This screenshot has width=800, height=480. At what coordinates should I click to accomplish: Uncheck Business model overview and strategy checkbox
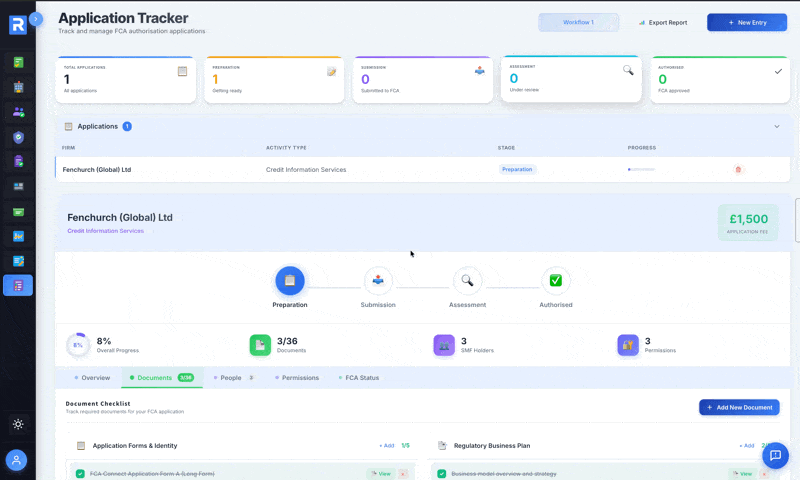point(441,474)
